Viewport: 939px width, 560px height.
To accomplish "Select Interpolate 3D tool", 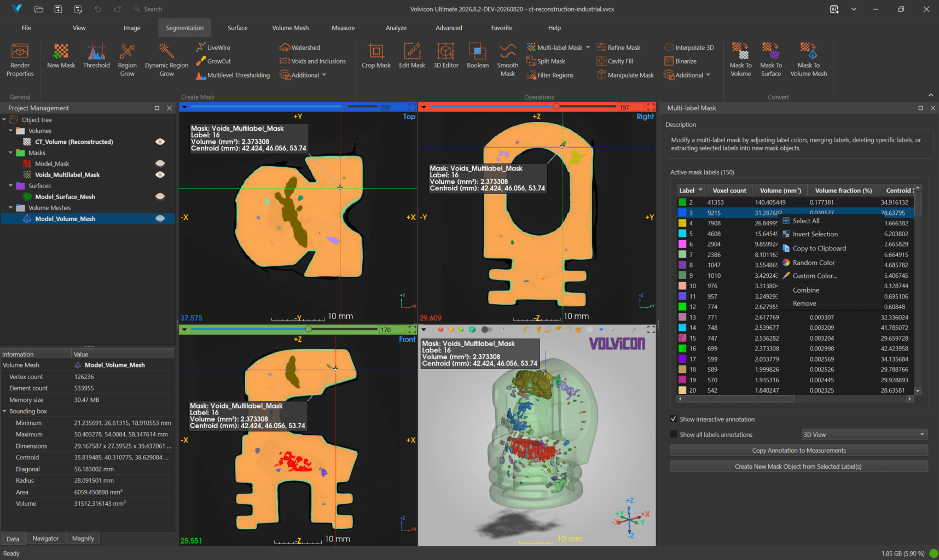I will coord(689,48).
